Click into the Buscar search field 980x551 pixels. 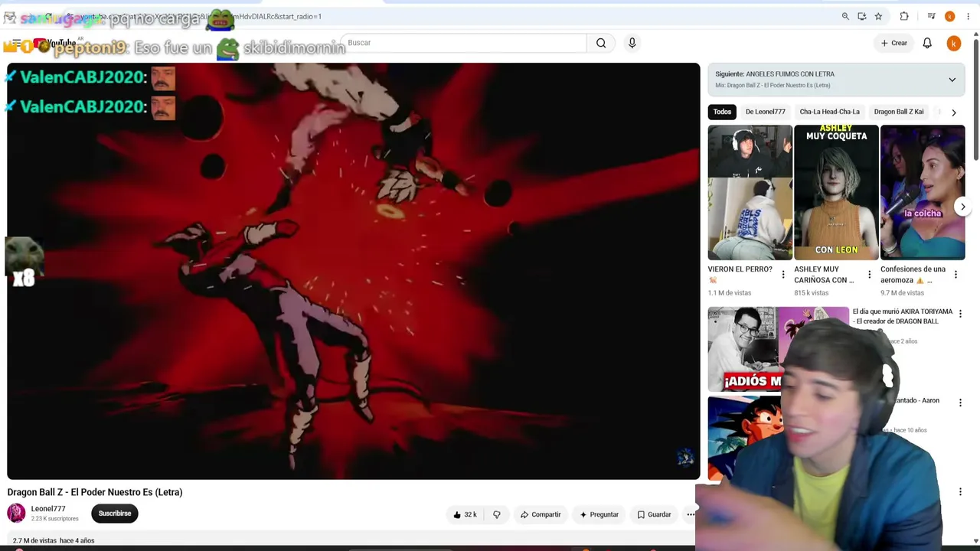coord(464,43)
